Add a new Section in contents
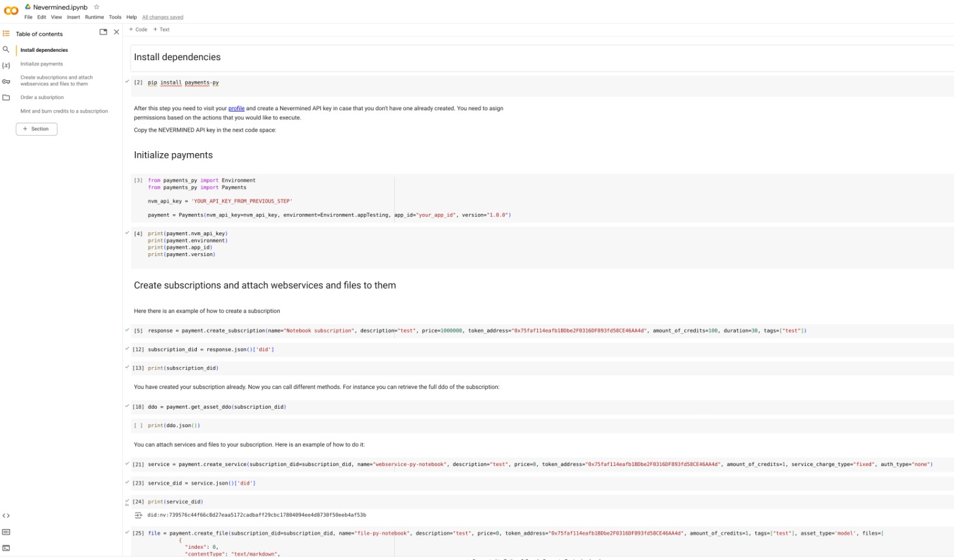This screenshot has width=954, height=560. pos(36,129)
